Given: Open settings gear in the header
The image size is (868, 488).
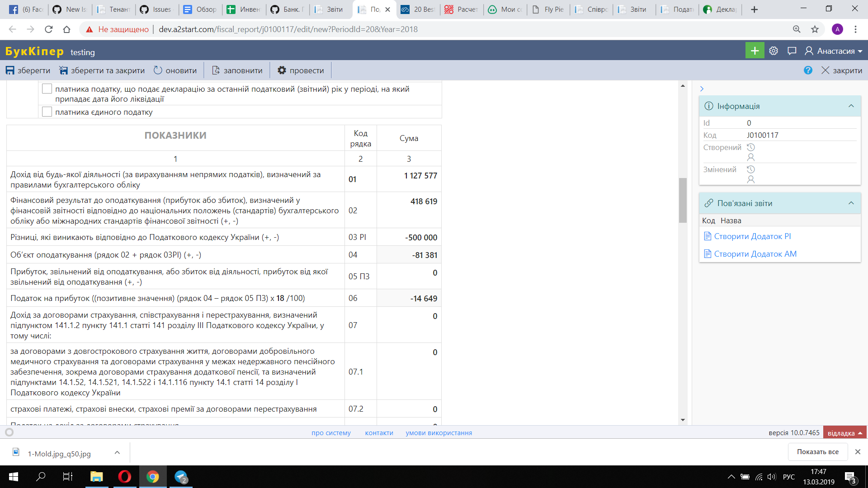Looking at the screenshot, I should click(774, 51).
